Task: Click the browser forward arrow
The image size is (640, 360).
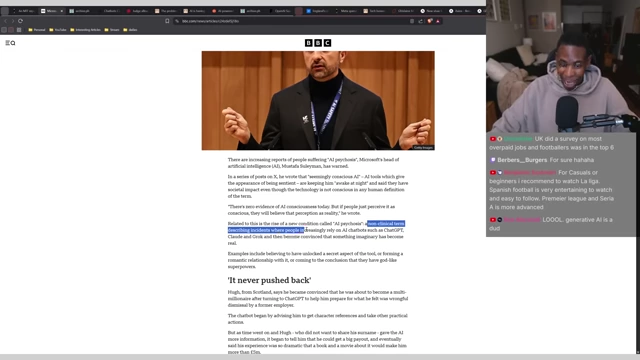Action: (13, 21)
